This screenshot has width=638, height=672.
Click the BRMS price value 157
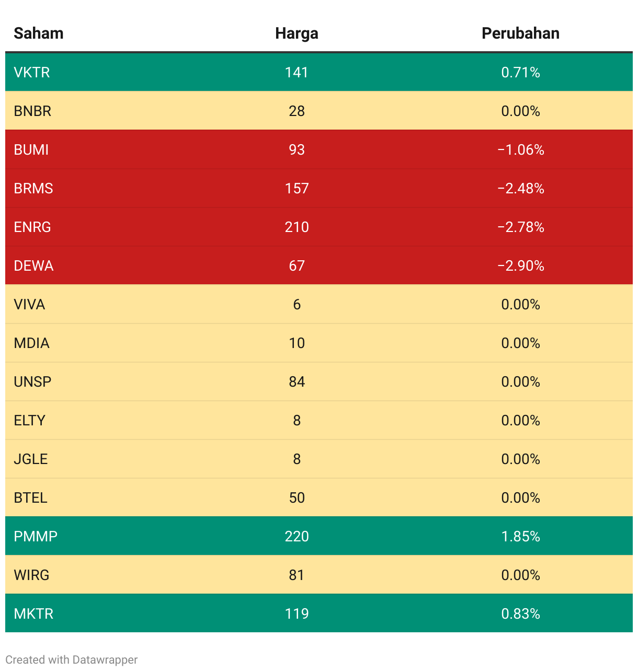[x=297, y=188]
